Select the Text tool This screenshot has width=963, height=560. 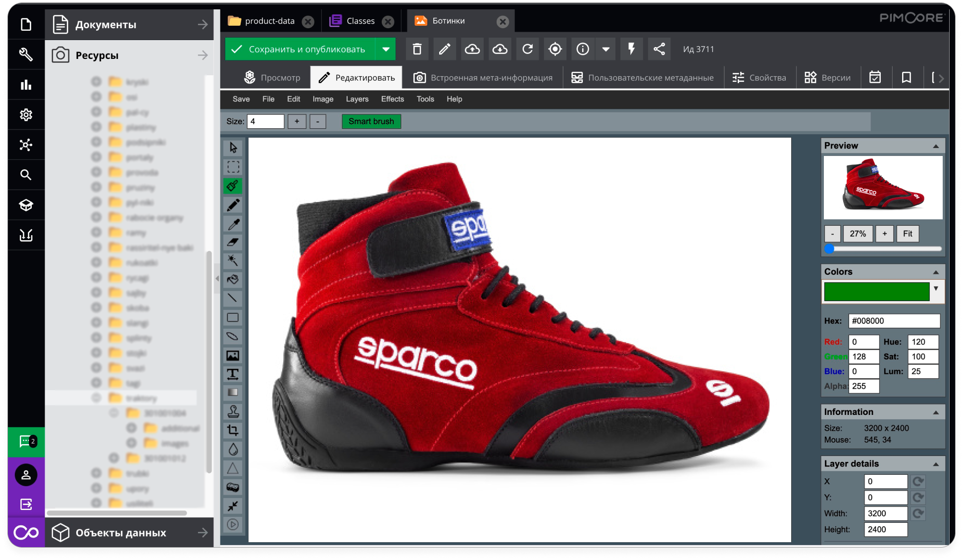point(233,374)
